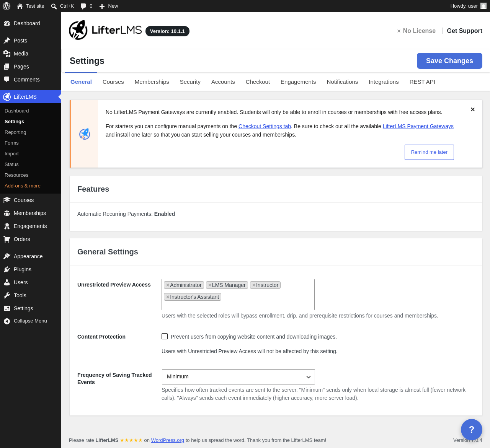Open LifterLMS Resources submenu item
This screenshot has width=490, height=448.
coord(16,175)
